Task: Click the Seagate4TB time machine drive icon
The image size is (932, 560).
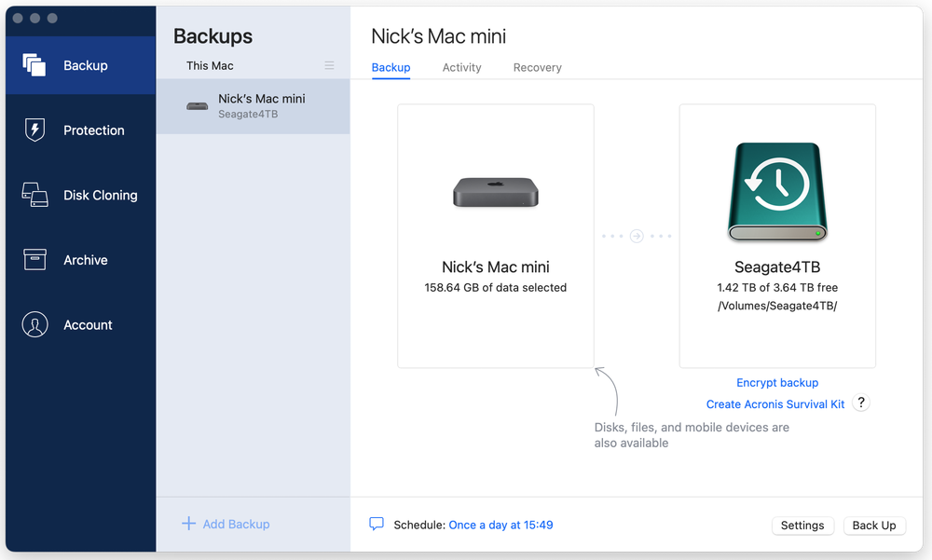Action: click(776, 192)
